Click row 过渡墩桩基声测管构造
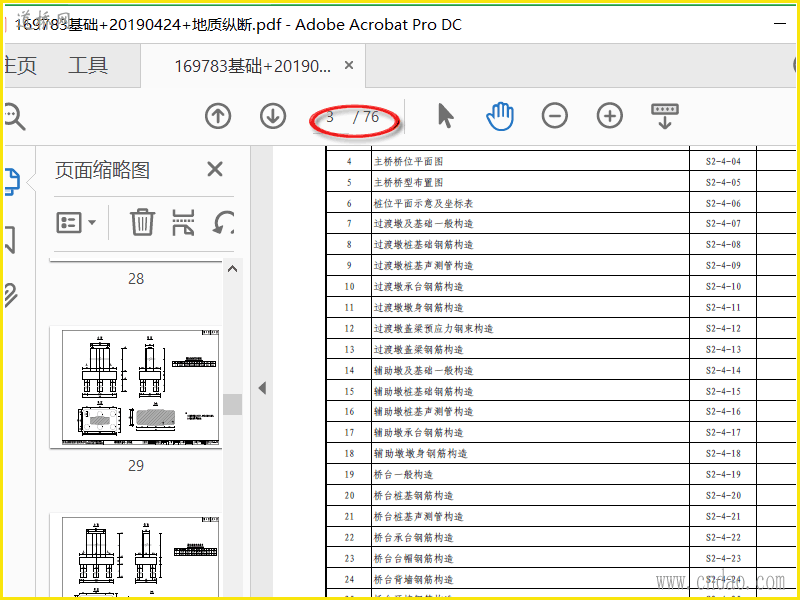Viewport: 800px width, 600px height. pos(561,265)
